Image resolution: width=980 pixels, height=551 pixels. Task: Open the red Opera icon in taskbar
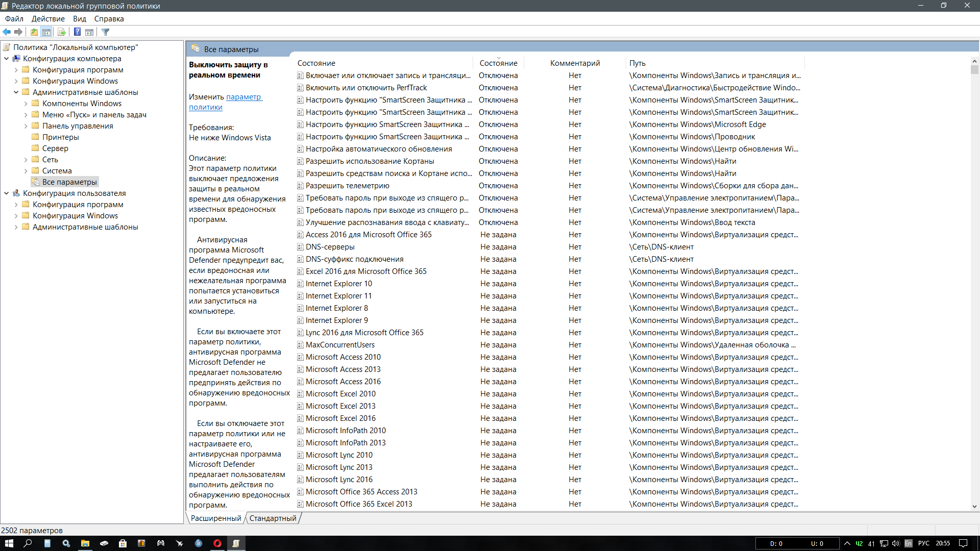(217, 543)
